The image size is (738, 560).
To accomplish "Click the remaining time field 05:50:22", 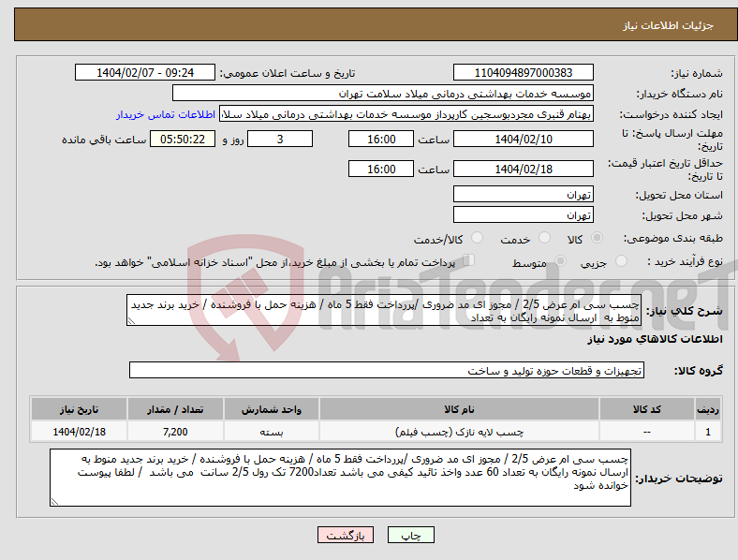I will tap(183, 139).
